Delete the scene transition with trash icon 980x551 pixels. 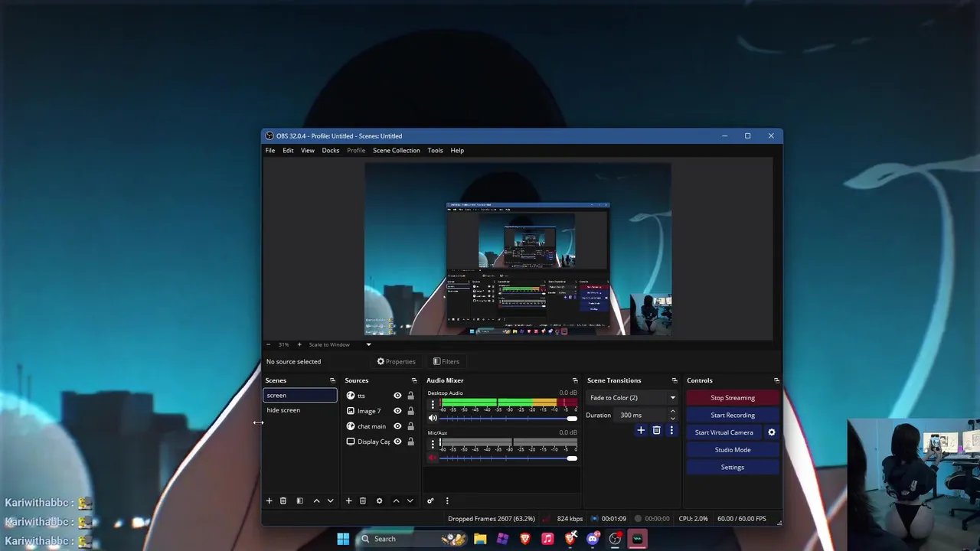point(656,430)
